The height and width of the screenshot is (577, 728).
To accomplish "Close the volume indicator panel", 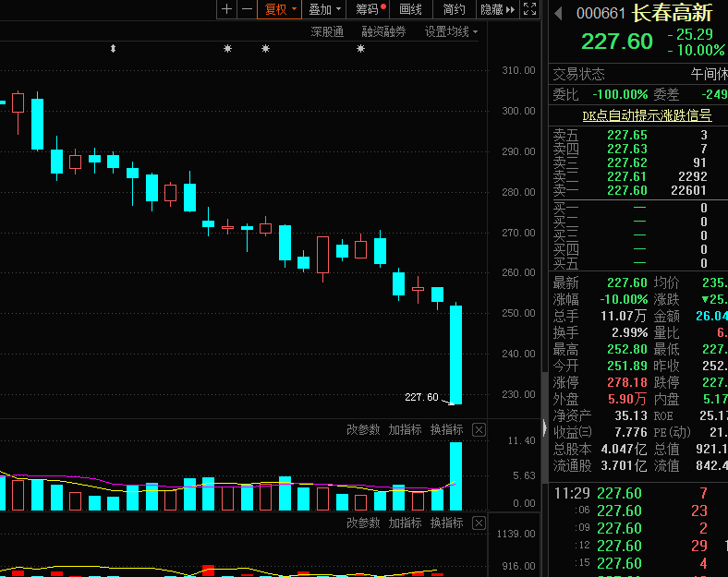I will (x=479, y=430).
